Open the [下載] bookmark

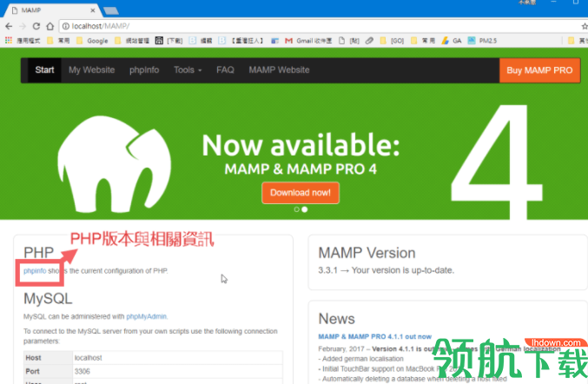169,41
